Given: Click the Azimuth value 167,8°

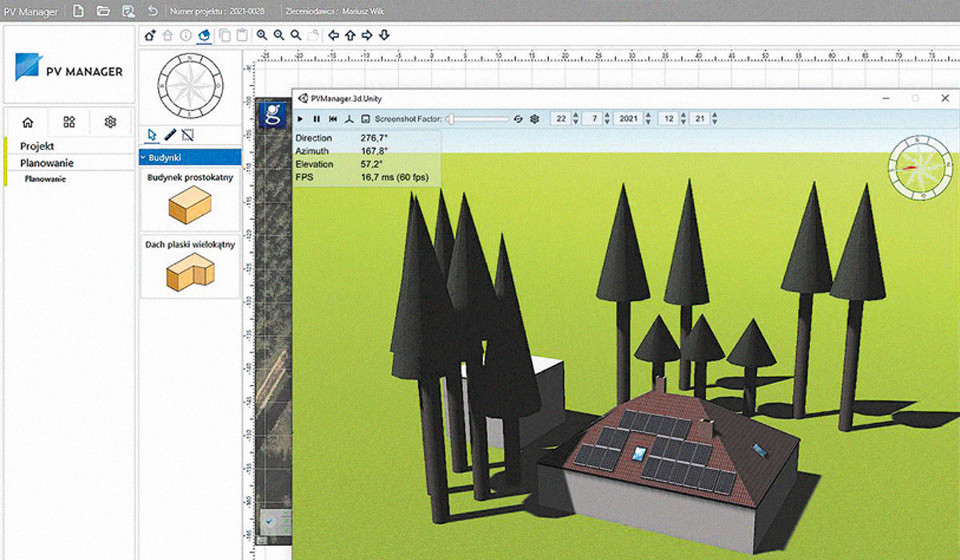Looking at the screenshot, I should tap(374, 151).
